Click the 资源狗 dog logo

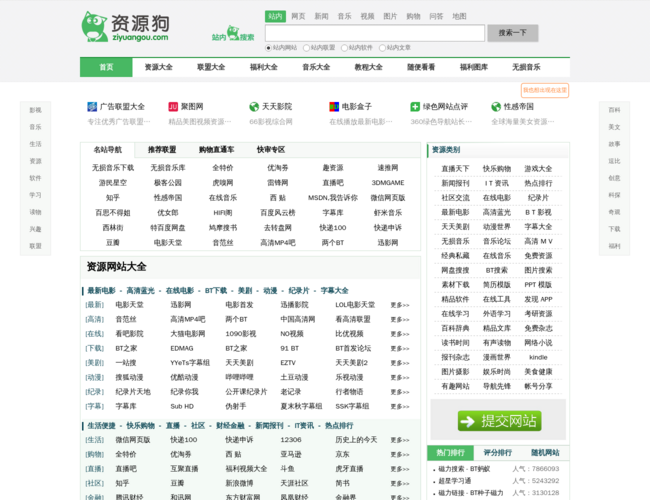[x=126, y=26]
